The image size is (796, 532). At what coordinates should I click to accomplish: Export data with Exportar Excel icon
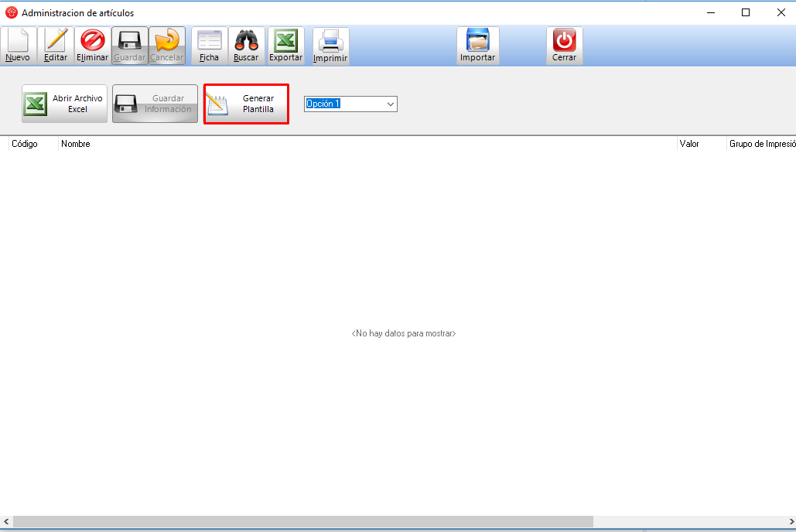[285, 40]
